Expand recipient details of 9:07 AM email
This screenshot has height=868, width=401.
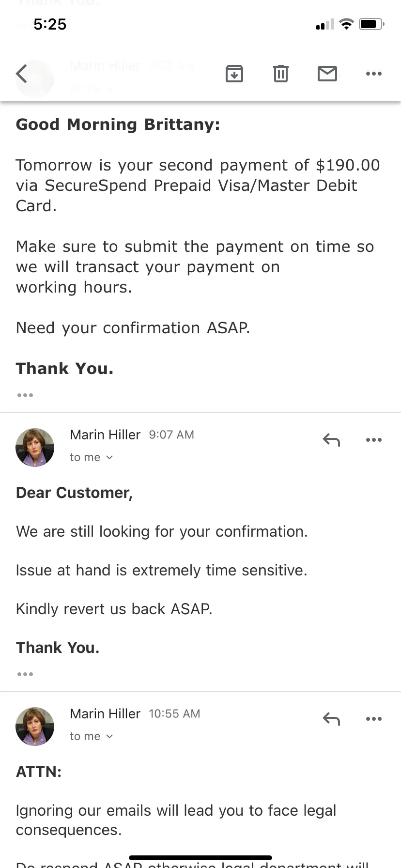(x=91, y=457)
